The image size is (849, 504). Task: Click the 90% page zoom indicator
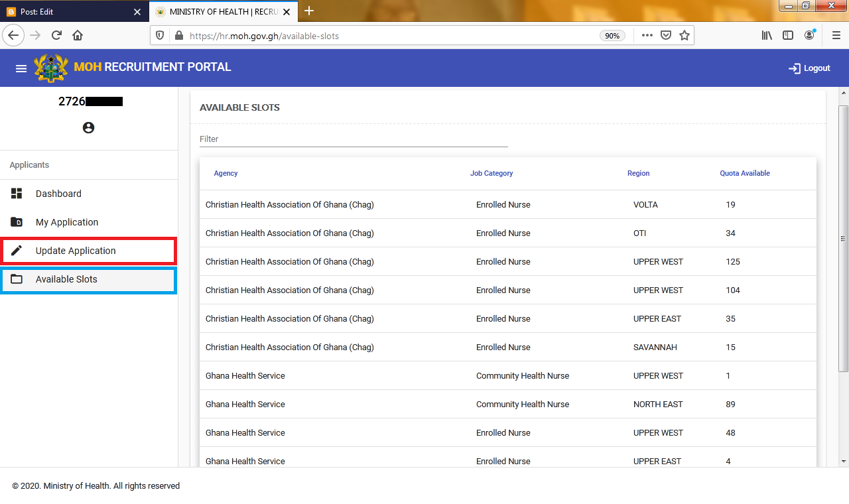[612, 35]
